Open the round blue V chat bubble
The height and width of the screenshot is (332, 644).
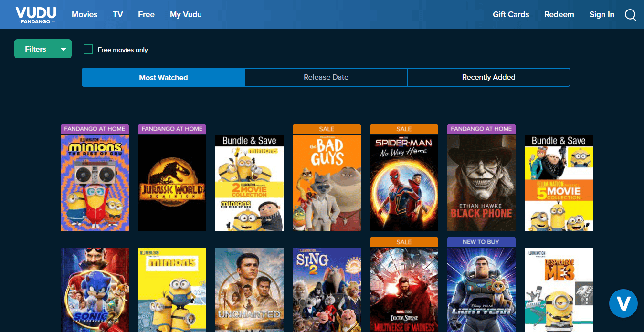coord(623,303)
